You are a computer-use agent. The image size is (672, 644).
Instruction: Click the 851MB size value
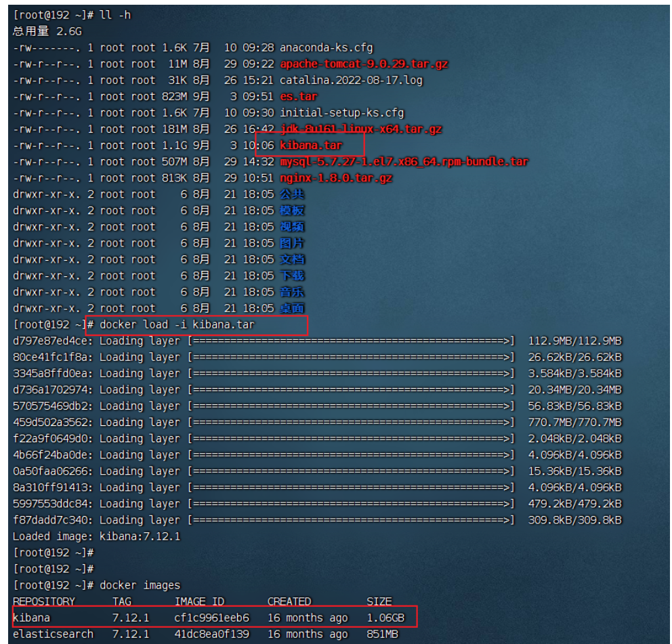coord(382,634)
